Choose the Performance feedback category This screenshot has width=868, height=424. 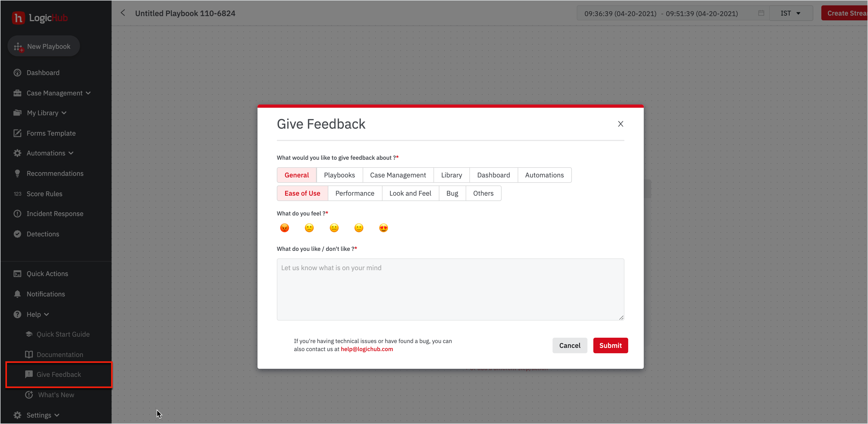click(x=355, y=193)
